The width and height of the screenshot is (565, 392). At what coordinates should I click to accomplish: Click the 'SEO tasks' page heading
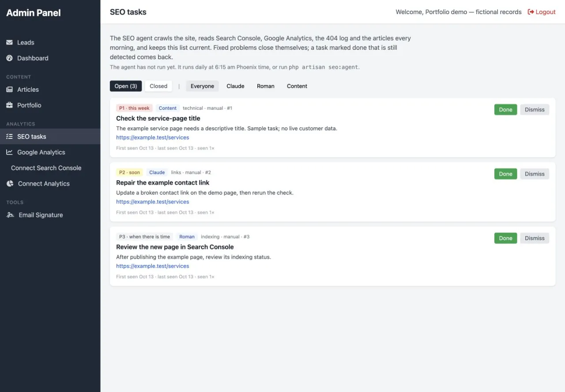pos(128,12)
